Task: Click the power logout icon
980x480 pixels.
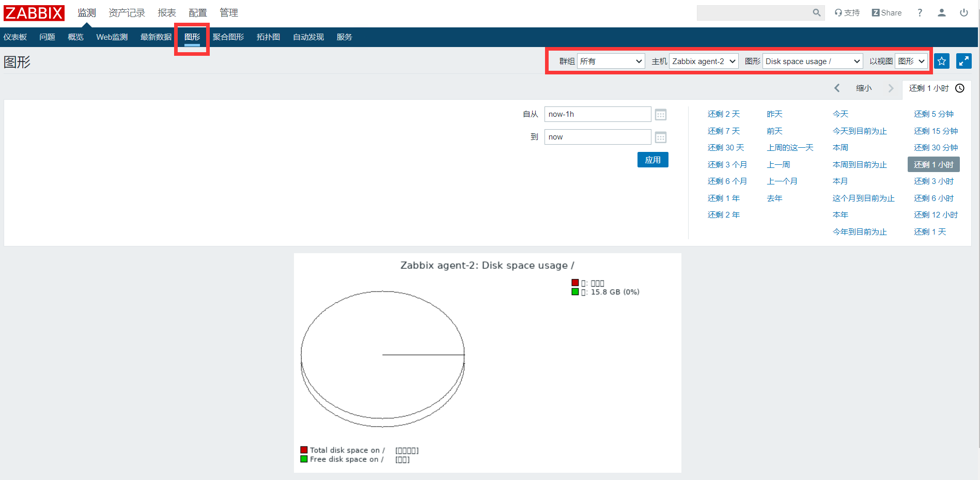Action: (964, 13)
